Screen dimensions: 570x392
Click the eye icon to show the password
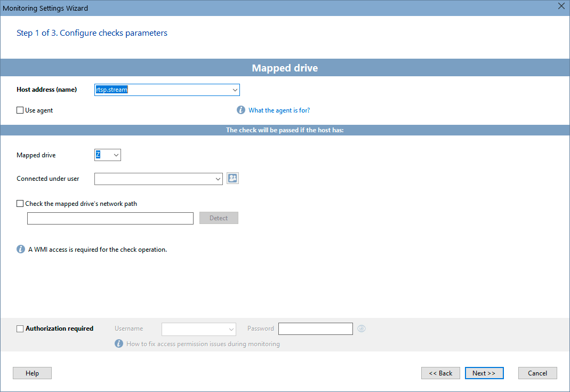point(362,329)
